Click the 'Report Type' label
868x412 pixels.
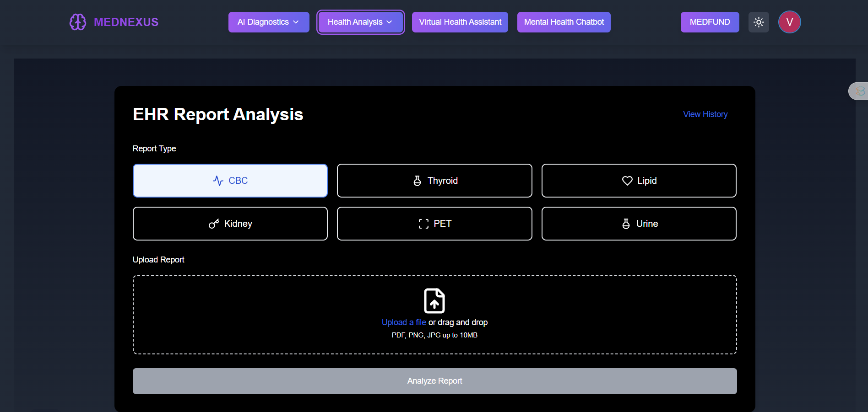click(154, 149)
